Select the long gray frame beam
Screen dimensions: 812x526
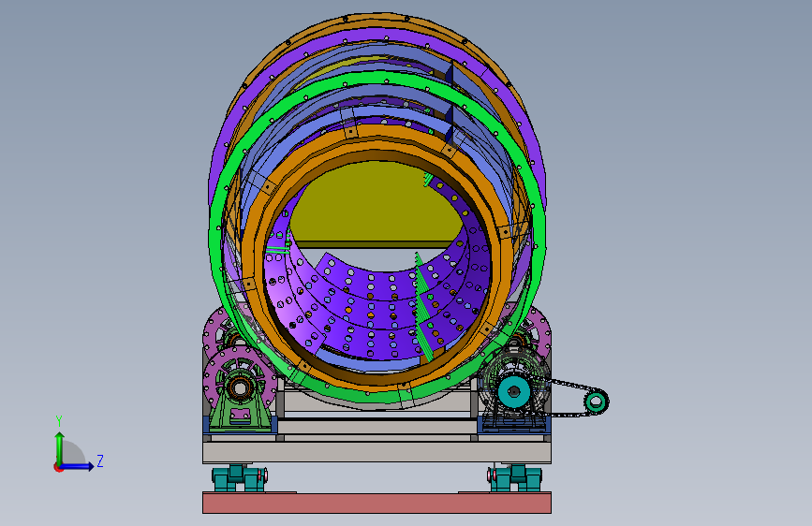click(376, 452)
